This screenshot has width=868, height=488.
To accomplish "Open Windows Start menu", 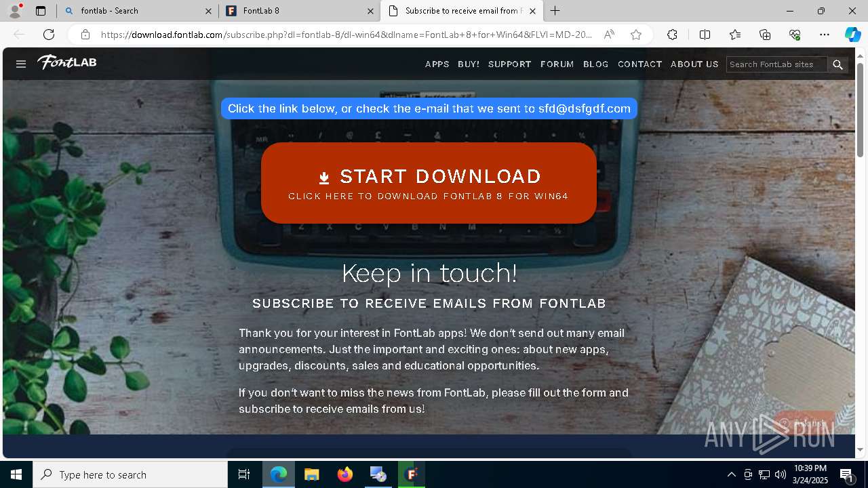I will [x=16, y=474].
